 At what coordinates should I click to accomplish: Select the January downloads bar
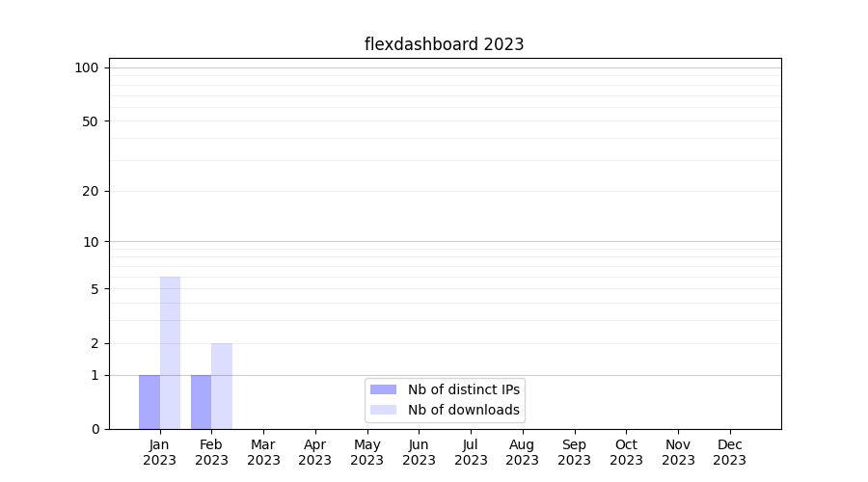pyautogui.click(x=170, y=353)
